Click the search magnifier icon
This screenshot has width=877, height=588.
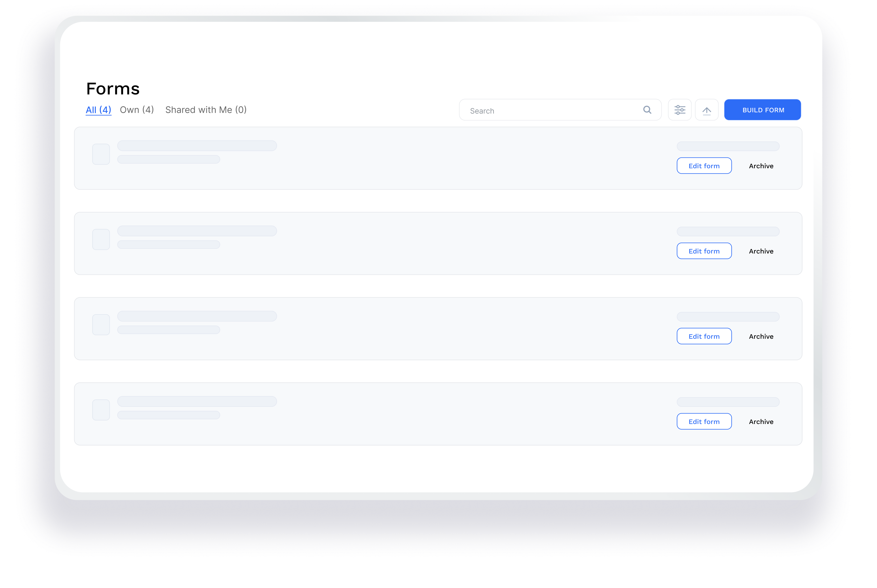(x=647, y=110)
